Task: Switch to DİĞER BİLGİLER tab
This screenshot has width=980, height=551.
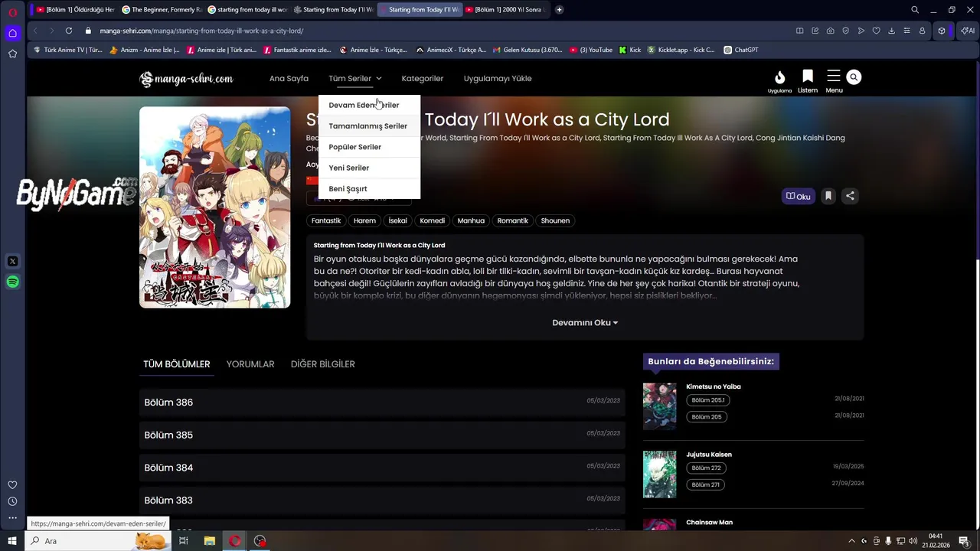Action: (323, 364)
